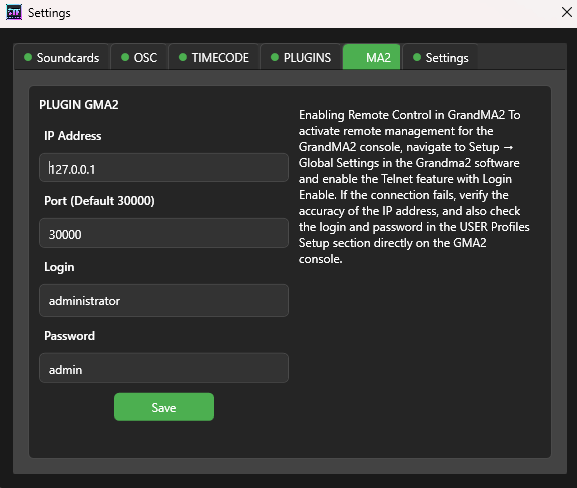The image size is (577, 488).
Task: Click the Port (Default 30000) label
Action: coord(99,201)
